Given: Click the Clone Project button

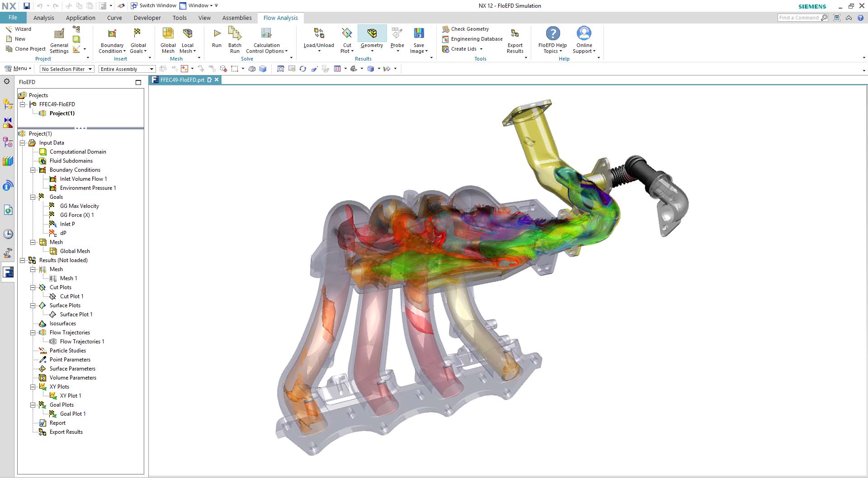Looking at the screenshot, I should [x=26, y=48].
